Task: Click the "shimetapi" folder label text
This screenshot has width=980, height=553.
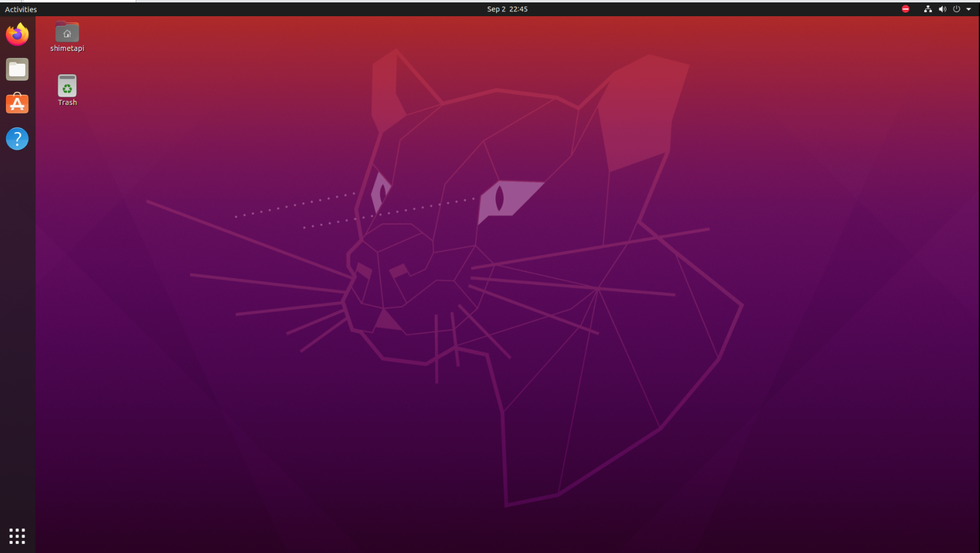Action: pyautogui.click(x=67, y=49)
